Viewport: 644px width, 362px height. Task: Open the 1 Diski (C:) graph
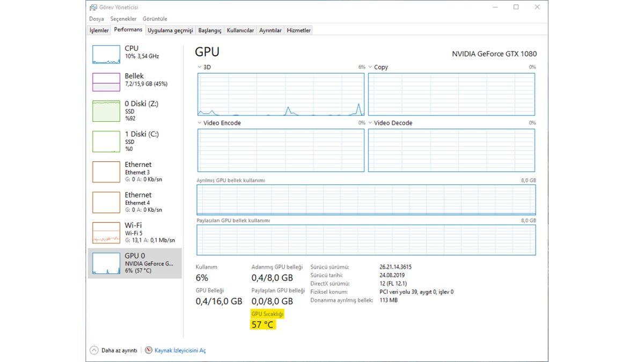[x=106, y=142]
